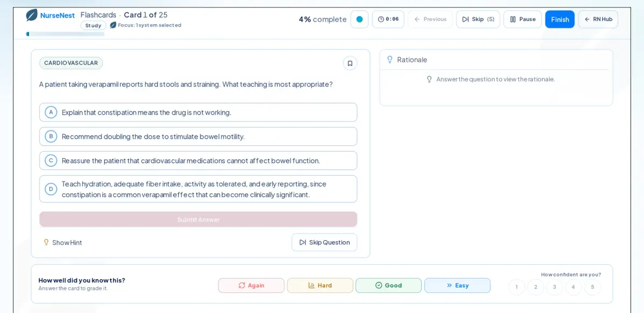Click the Submit Answer button

pyautogui.click(x=198, y=219)
